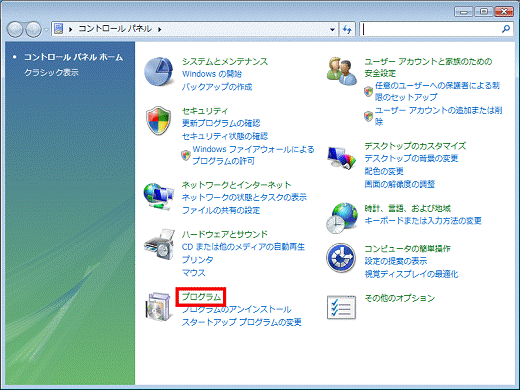
Task: Click Windows ファイアウォールによるプログラムの許可
Action: pos(253,155)
